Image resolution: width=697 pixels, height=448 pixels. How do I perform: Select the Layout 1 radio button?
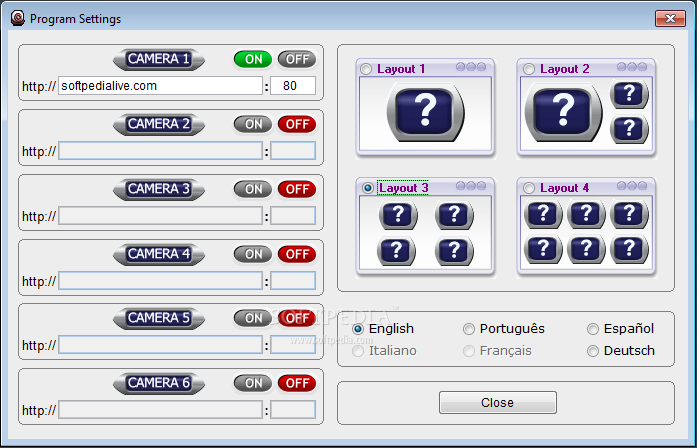tap(366, 69)
